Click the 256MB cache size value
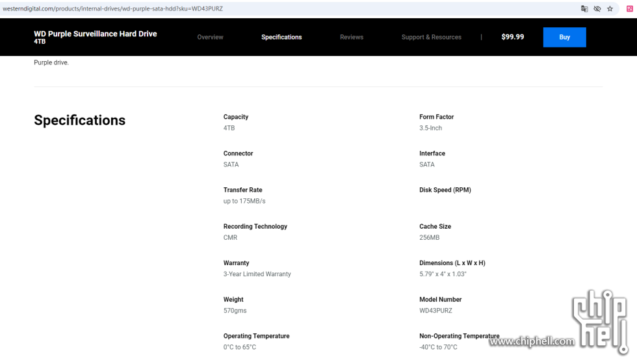The image size is (637, 364). click(x=430, y=238)
